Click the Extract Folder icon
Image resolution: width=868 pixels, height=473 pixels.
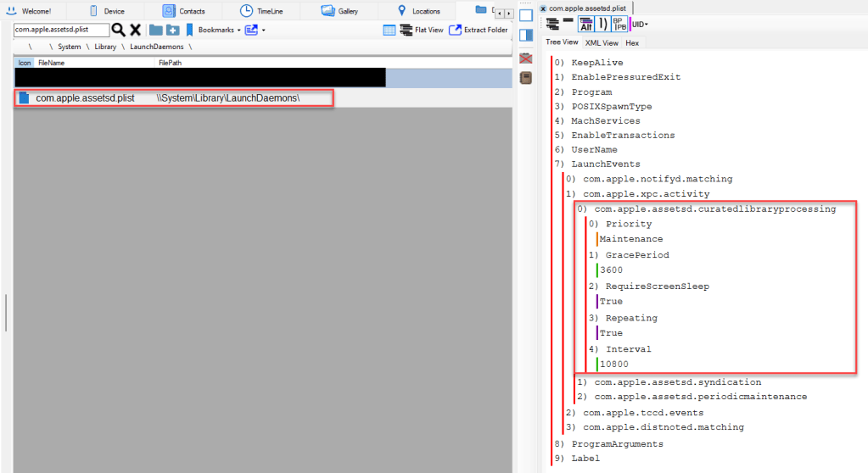pos(455,30)
